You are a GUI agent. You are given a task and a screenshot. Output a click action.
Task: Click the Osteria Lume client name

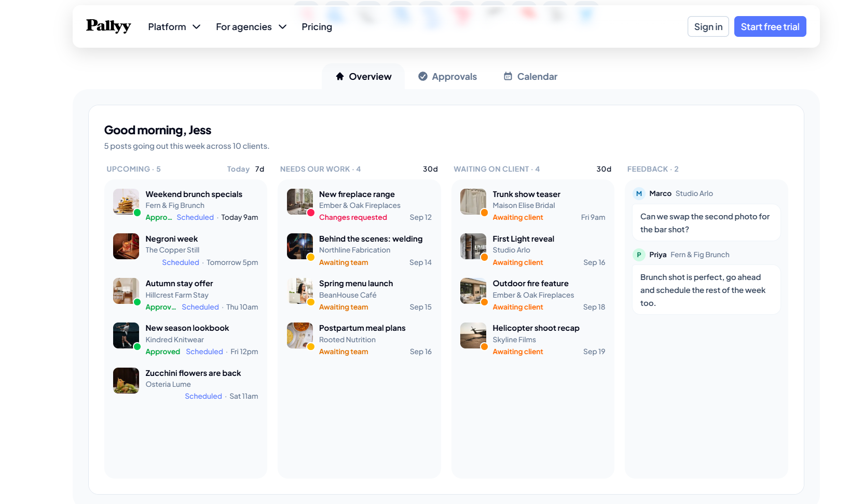pos(168,384)
